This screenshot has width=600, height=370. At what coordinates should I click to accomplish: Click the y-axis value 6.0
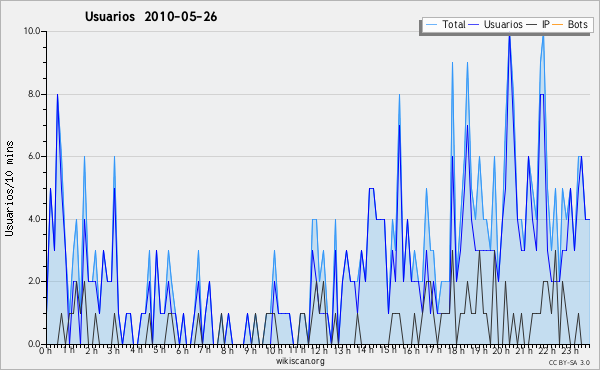[34, 156]
